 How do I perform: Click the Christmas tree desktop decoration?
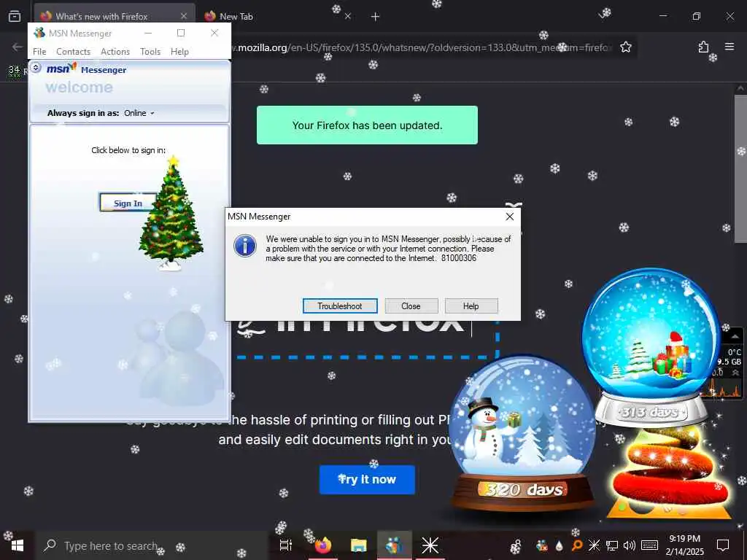[171, 214]
